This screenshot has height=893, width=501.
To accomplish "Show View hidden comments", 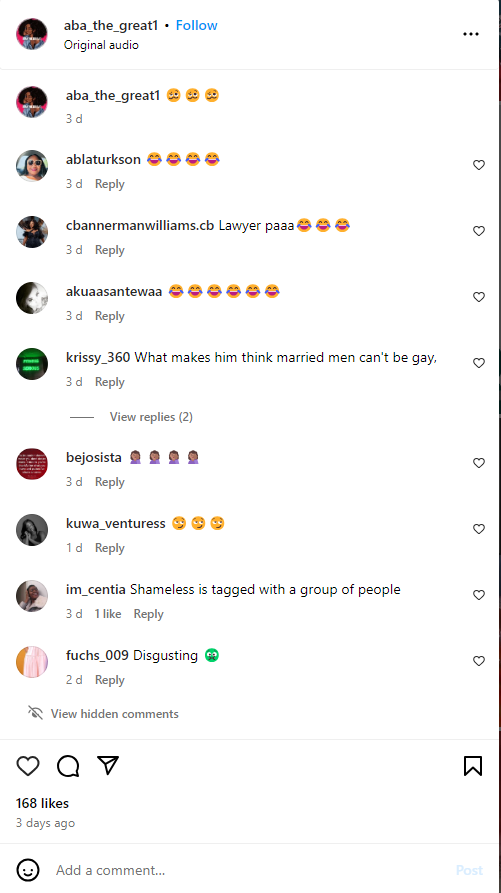I will (114, 714).
